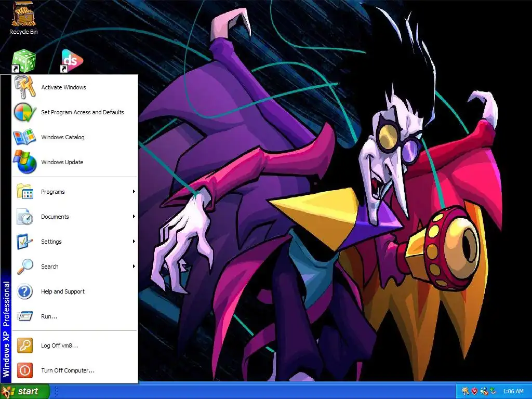Select the Recycle Bin treasure chest icon
Viewport: 532px width, 399px height.
point(23,14)
